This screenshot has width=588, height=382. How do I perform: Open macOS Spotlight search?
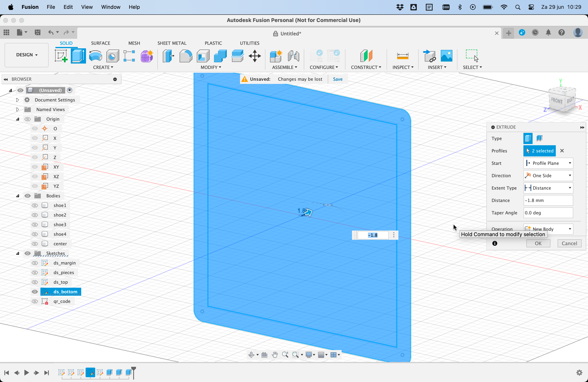click(x=518, y=7)
